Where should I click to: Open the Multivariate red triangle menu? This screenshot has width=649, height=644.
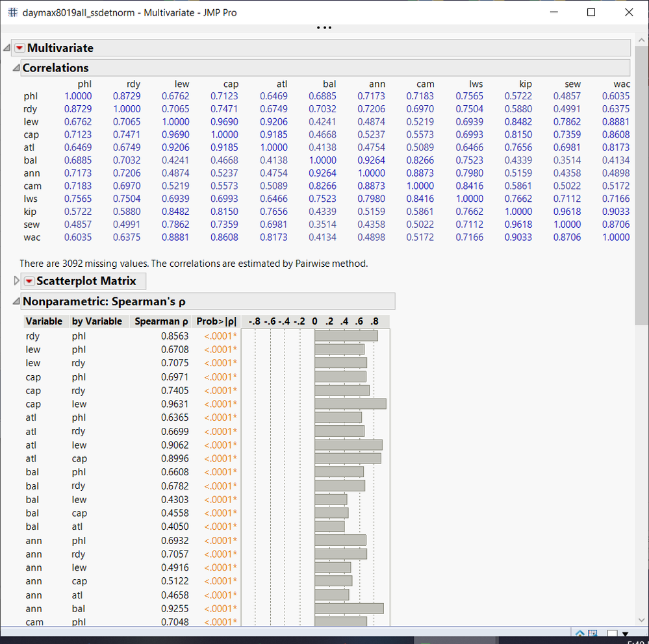pyautogui.click(x=19, y=47)
